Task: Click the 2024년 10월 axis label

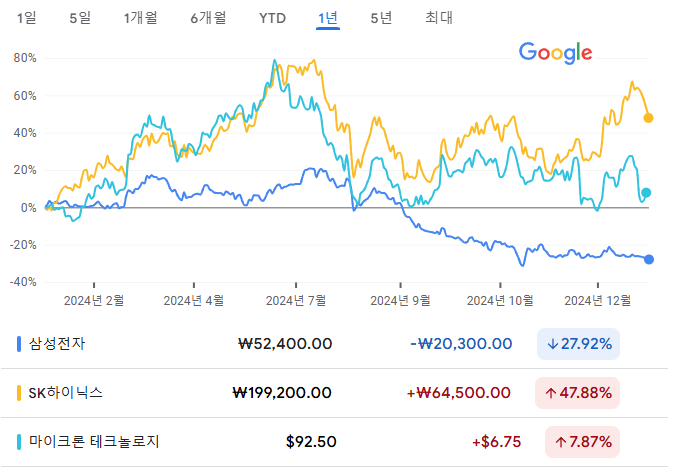Action: pos(500,301)
